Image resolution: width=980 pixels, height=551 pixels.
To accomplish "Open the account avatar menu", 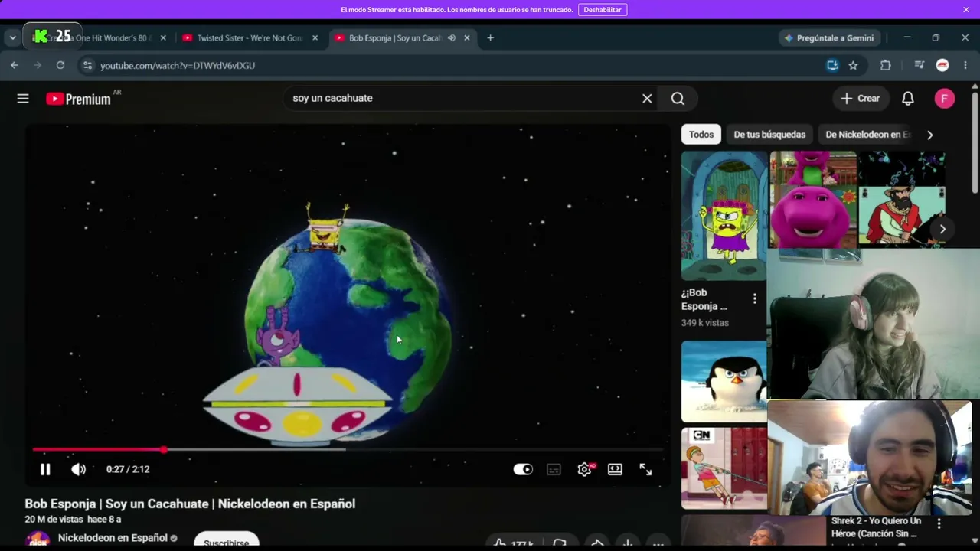I will (x=944, y=98).
